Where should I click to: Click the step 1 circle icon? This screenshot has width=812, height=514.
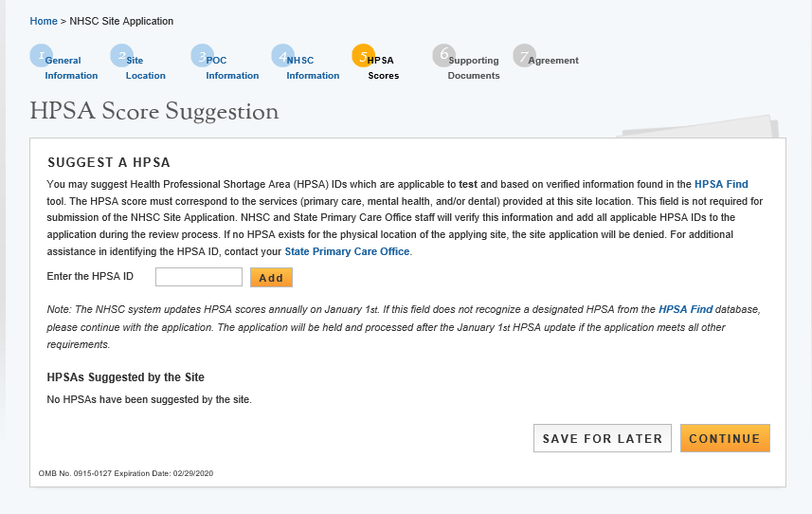point(41,56)
